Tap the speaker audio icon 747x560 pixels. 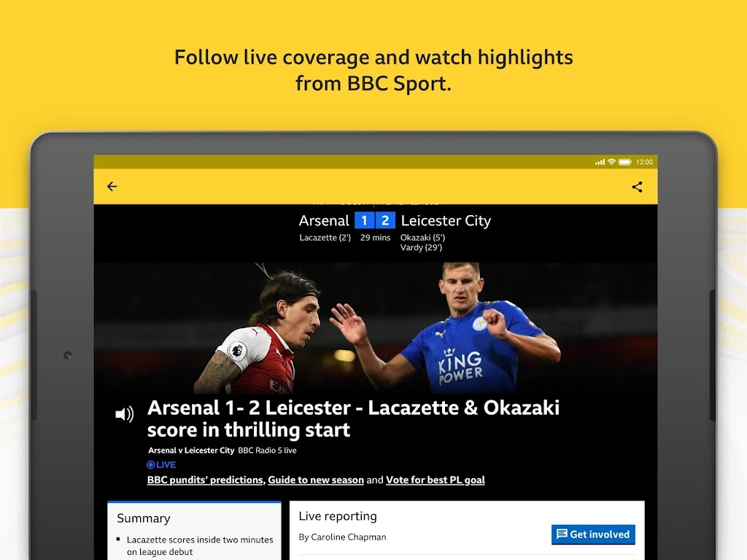[124, 414]
